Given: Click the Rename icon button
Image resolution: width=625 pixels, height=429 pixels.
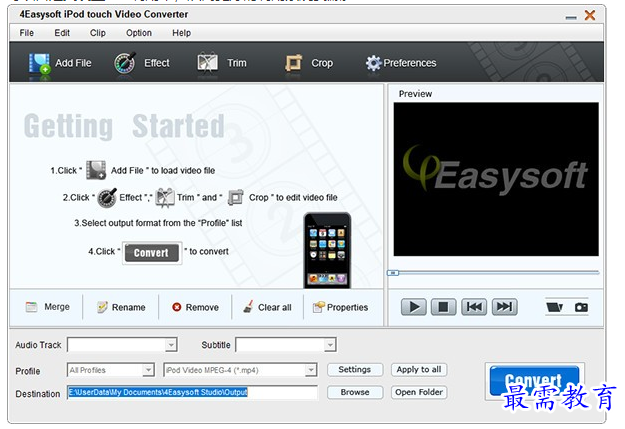Looking at the screenshot, I should [121, 307].
